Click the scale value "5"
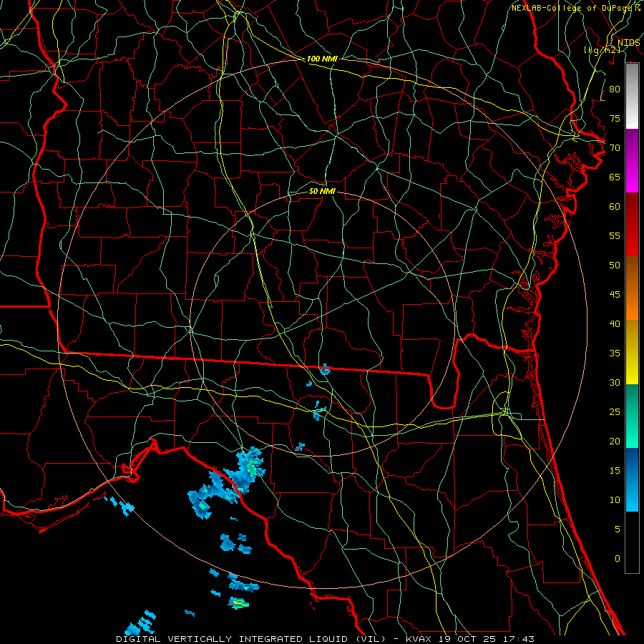The height and width of the screenshot is (644, 644). [618, 530]
